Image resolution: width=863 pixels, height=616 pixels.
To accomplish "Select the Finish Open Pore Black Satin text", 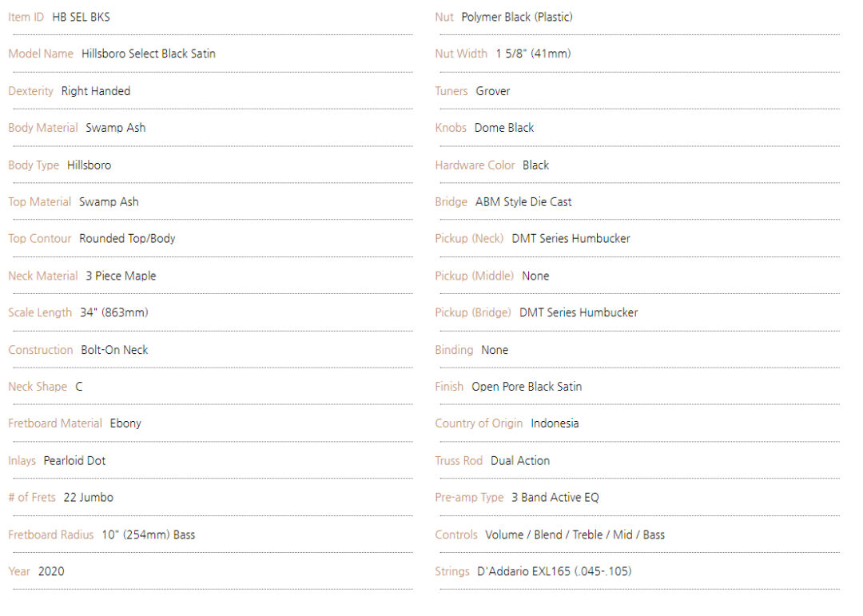I will (x=527, y=387).
